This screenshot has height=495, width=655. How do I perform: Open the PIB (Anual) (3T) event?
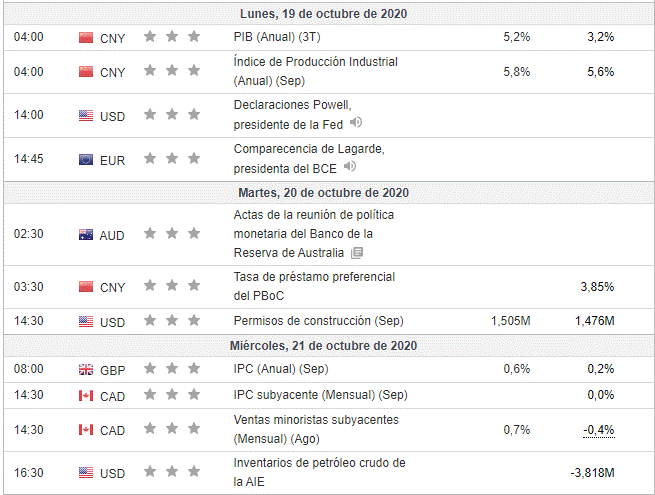click(276, 37)
